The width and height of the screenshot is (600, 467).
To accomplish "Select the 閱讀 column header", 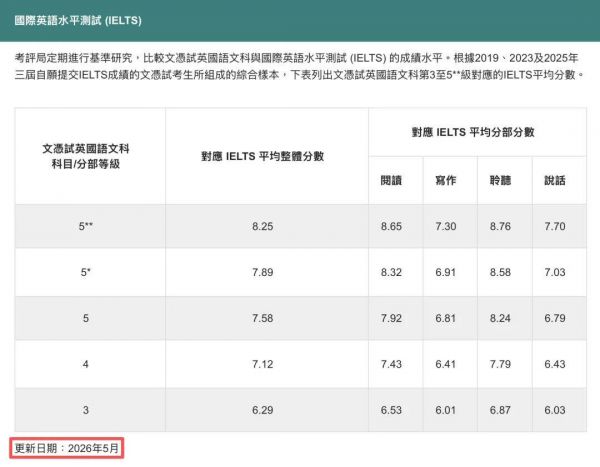I will (391, 180).
